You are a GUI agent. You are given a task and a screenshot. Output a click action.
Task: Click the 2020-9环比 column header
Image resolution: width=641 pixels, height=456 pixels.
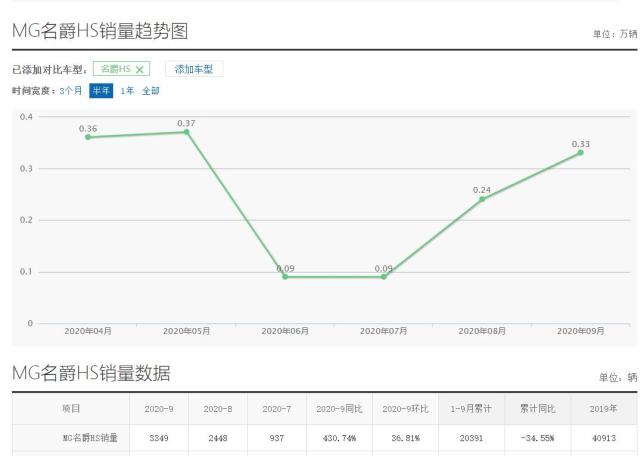coord(406,409)
